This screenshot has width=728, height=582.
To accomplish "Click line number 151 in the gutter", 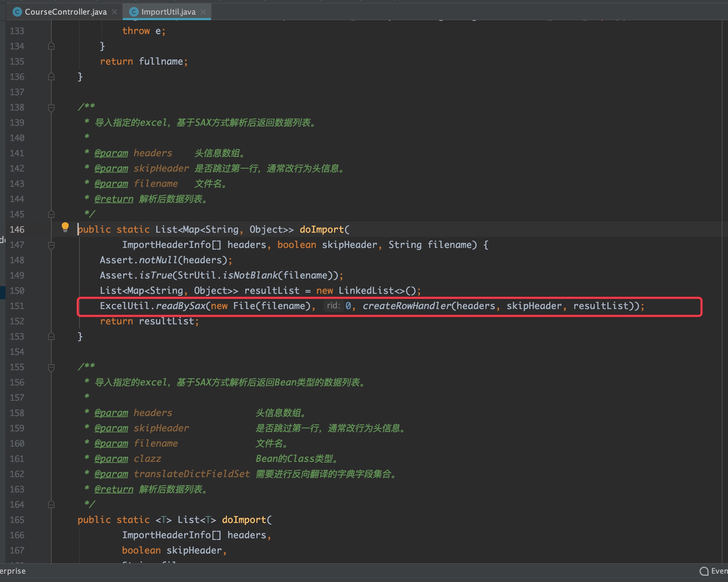I will coord(17,306).
